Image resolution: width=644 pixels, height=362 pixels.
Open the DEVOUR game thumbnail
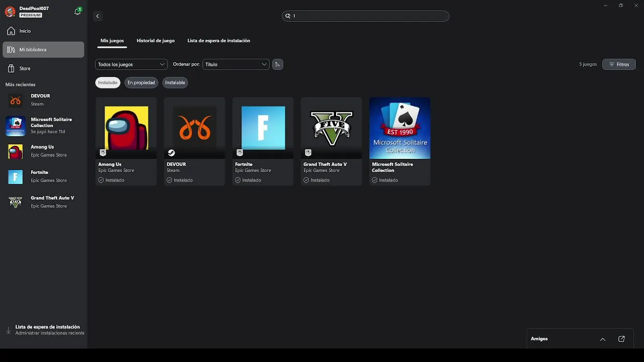pos(195,128)
